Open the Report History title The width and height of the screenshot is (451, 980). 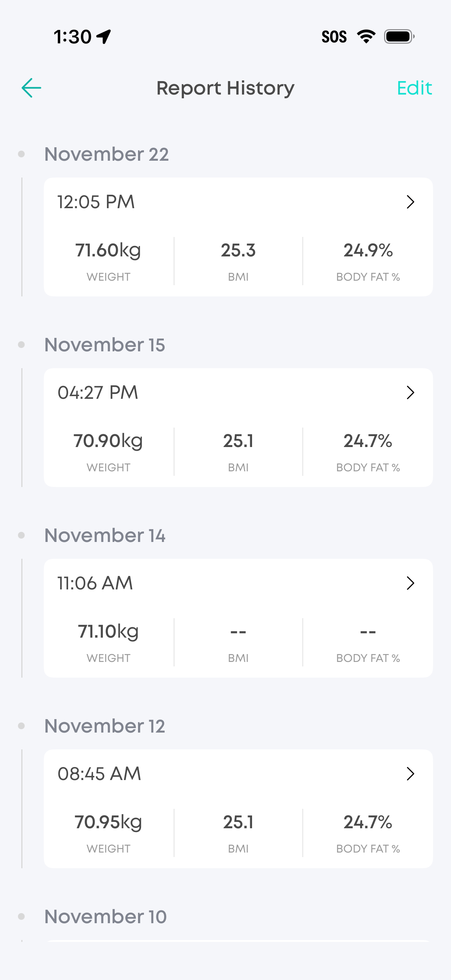pyautogui.click(x=225, y=88)
